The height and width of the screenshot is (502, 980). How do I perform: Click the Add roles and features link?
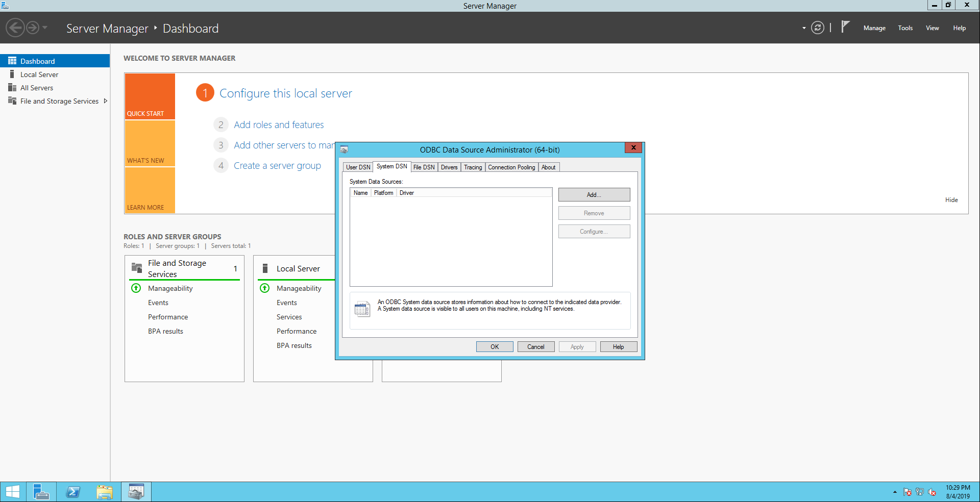click(279, 125)
